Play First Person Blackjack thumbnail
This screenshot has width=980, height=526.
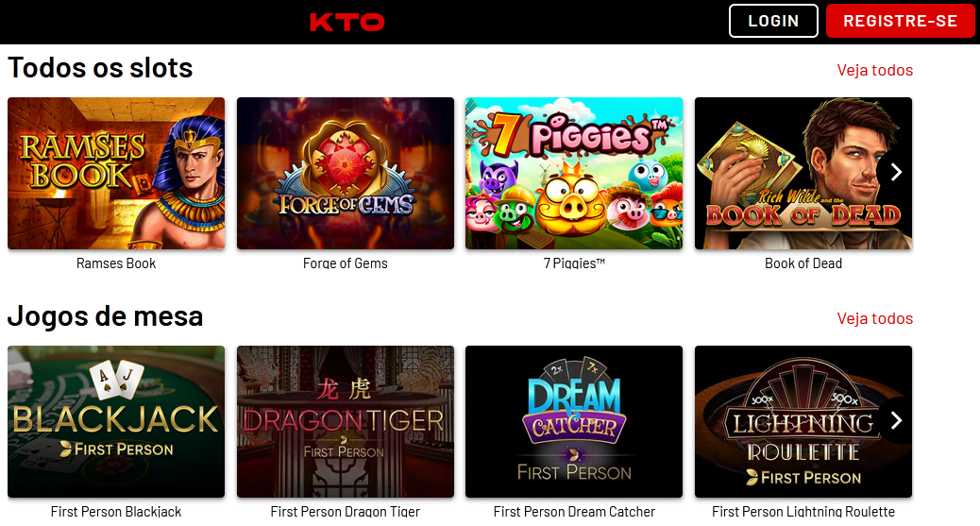tap(116, 421)
